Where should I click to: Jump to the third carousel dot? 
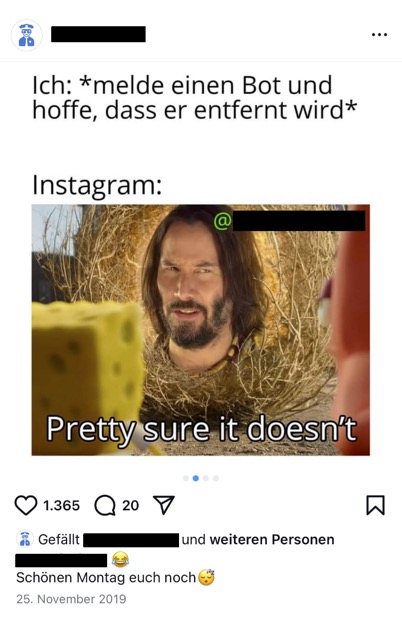click(206, 478)
